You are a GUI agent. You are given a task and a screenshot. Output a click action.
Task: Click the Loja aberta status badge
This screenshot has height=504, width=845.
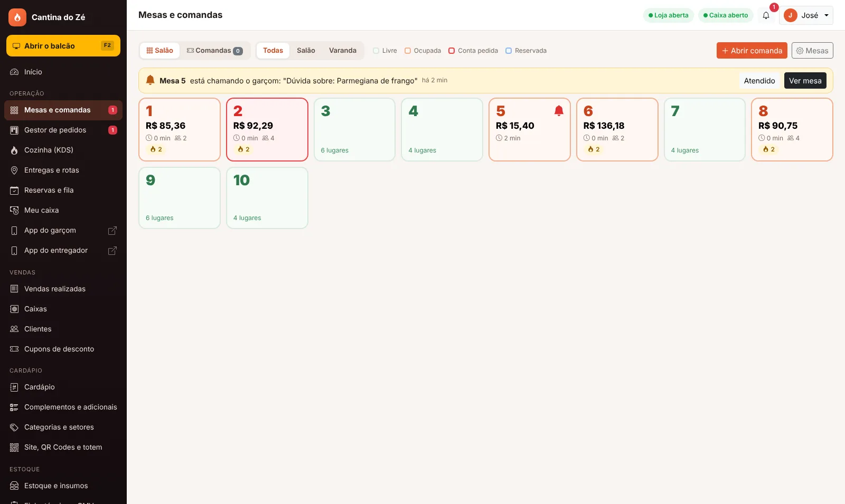click(668, 15)
